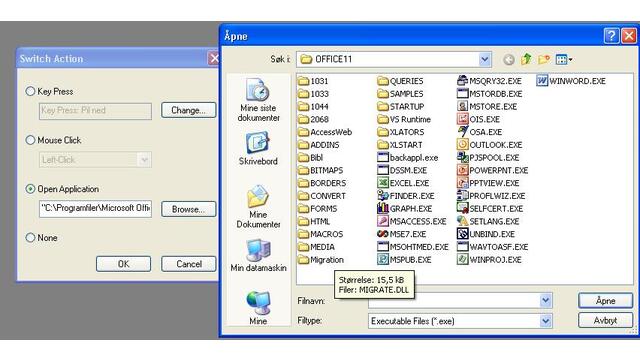Select the XLSTART folder
Screen dimensions: 640x360
point(400,144)
